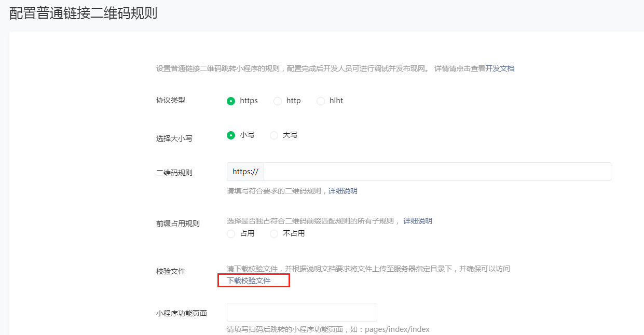Choose the 大写 uppercase option
The image size is (644, 335).
[274, 135]
